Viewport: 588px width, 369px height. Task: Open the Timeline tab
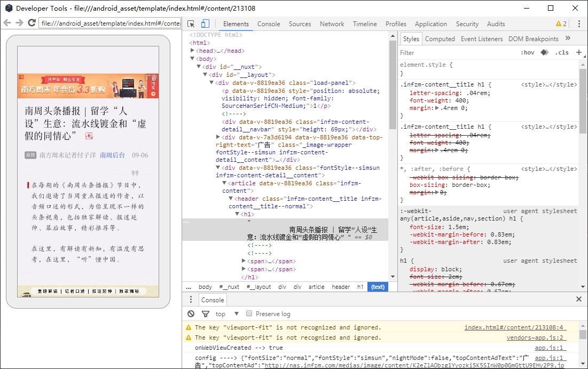[x=365, y=23]
